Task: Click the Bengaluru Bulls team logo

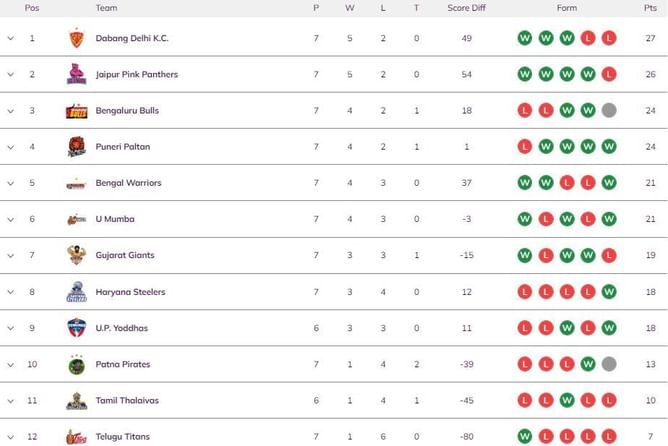Action: [x=77, y=111]
